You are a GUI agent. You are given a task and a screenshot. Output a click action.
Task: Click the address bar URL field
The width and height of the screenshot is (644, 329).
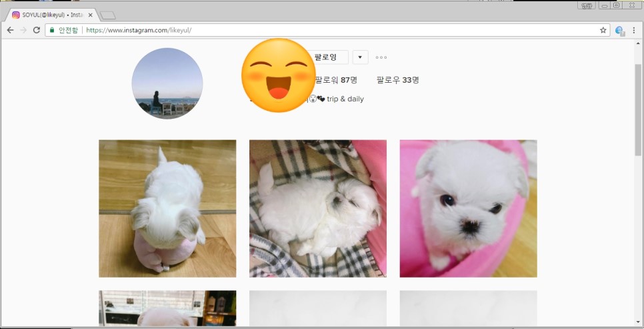(327, 30)
